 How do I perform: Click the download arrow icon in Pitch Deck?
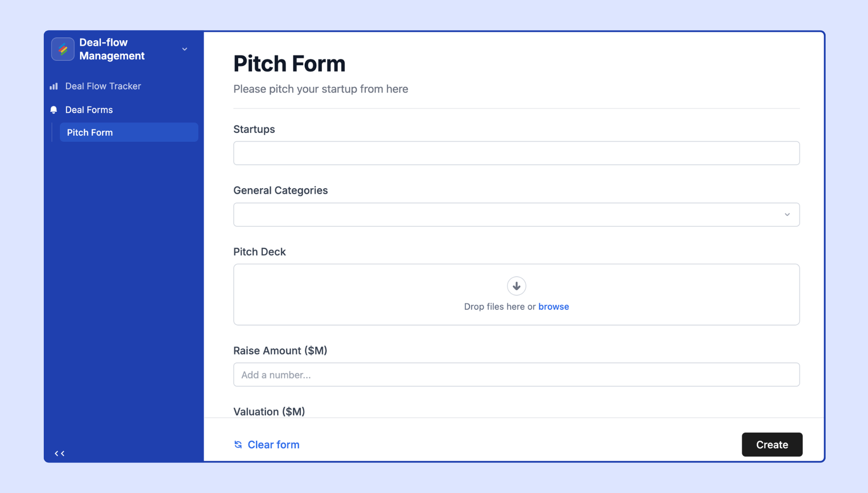click(x=516, y=286)
